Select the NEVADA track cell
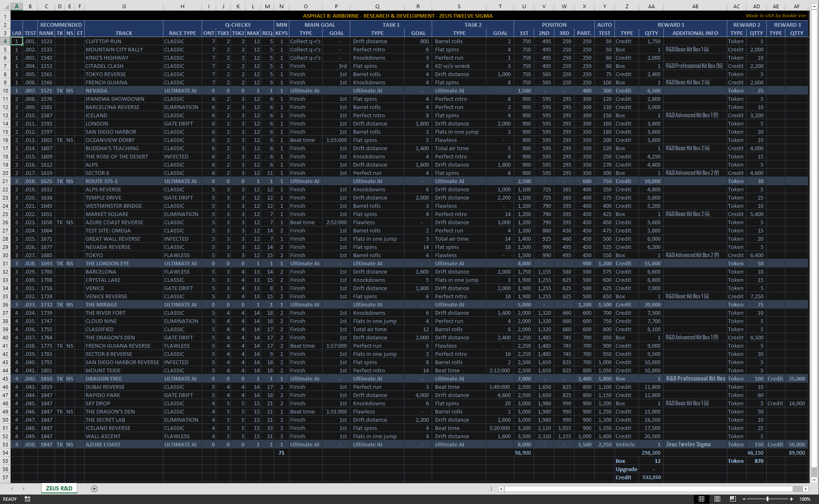This screenshot has width=819, height=504. (124, 91)
